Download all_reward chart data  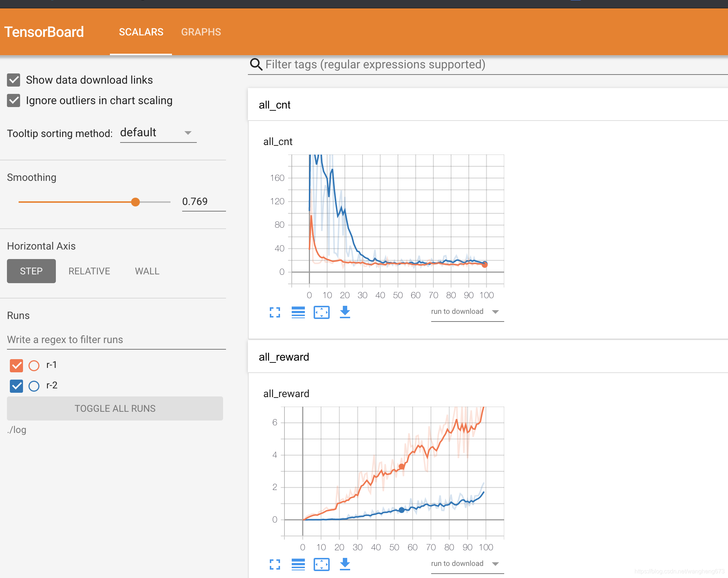pos(345,564)
